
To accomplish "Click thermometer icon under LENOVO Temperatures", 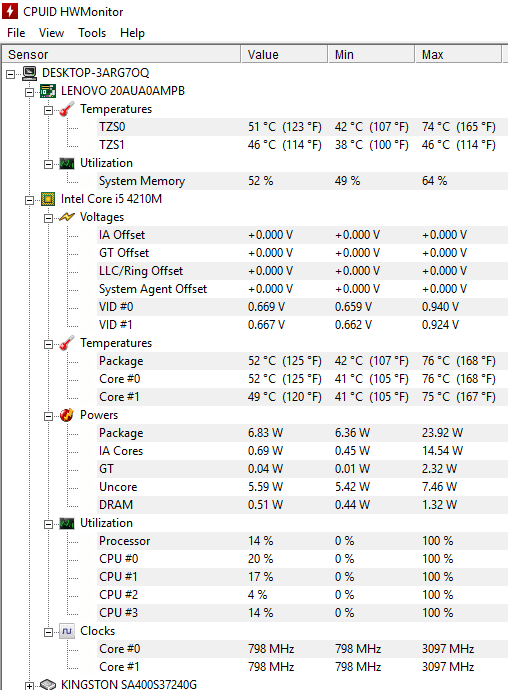I will [x=67, y=109].
